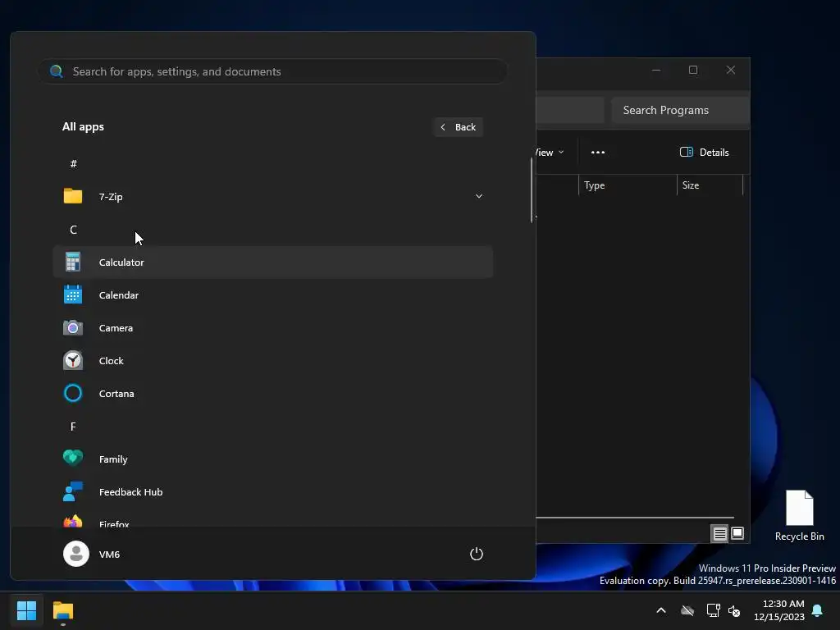
Task: Open the See more ellipsis menu in Explorer
Action: (598, 152)
